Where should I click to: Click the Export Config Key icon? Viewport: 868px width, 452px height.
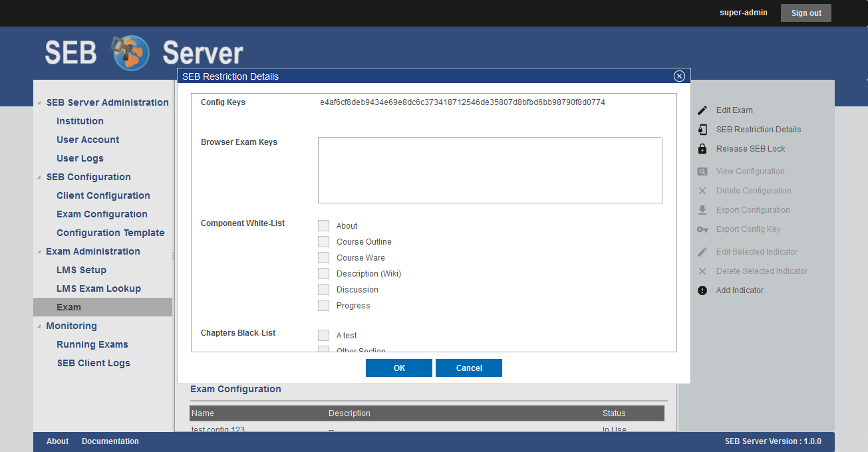coord(702,229)
